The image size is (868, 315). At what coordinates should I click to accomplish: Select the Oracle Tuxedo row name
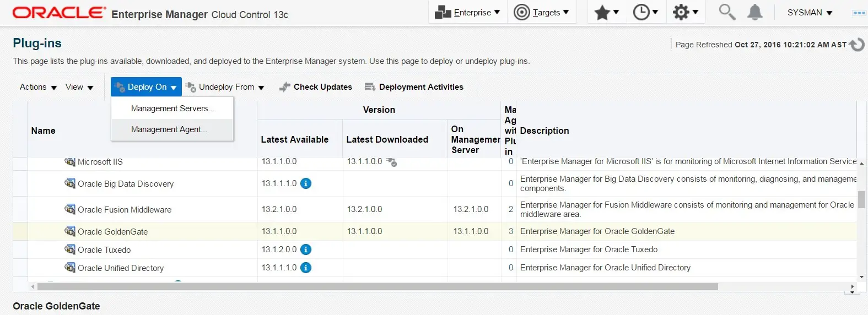coord(104,250)
